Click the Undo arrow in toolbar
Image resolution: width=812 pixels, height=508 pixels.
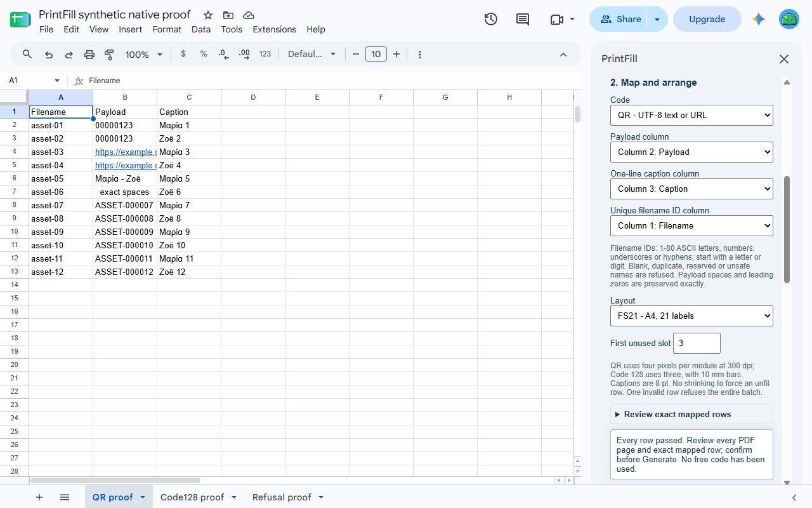[49, 55]
